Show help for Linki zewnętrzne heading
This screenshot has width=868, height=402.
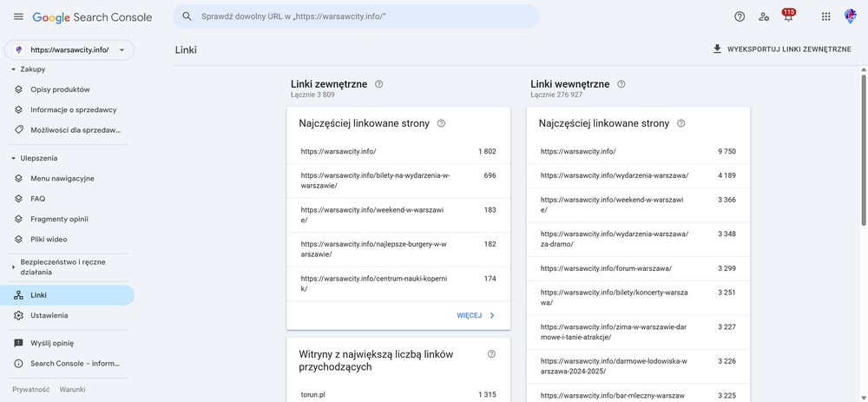coord(378,84)
